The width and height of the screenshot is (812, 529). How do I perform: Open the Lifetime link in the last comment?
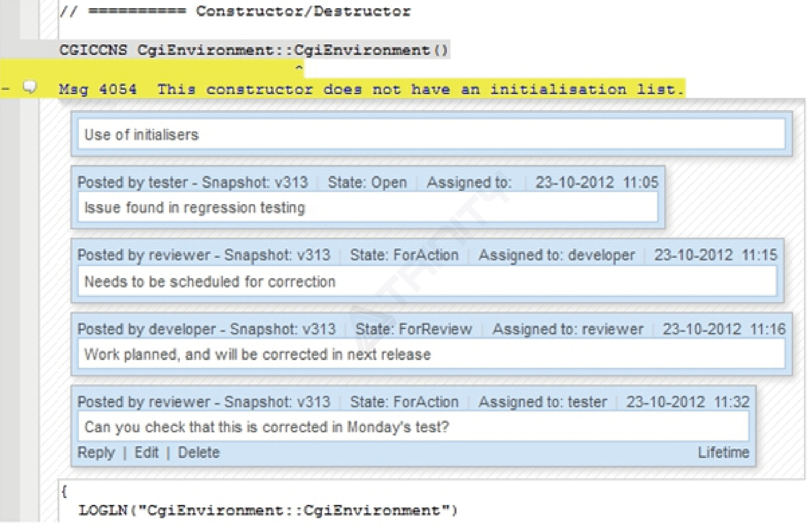point(723,453)
